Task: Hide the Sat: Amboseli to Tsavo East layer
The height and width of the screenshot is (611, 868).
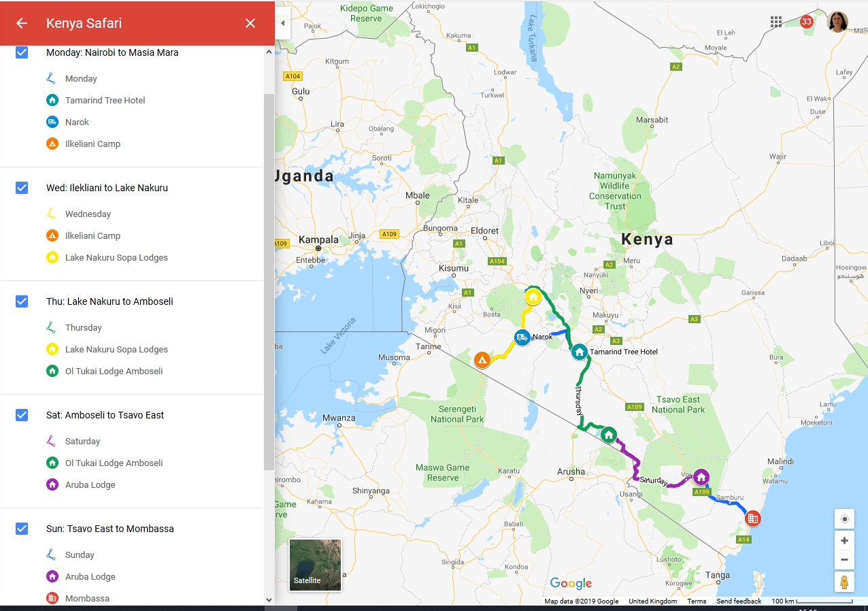Action: [x=22, y=415]
